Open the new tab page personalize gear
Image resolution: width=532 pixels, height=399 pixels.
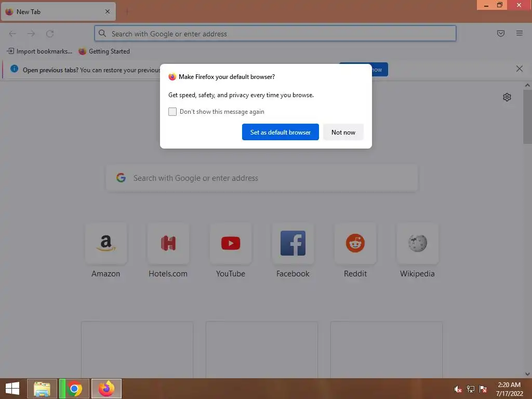click(x=507, y=97)
